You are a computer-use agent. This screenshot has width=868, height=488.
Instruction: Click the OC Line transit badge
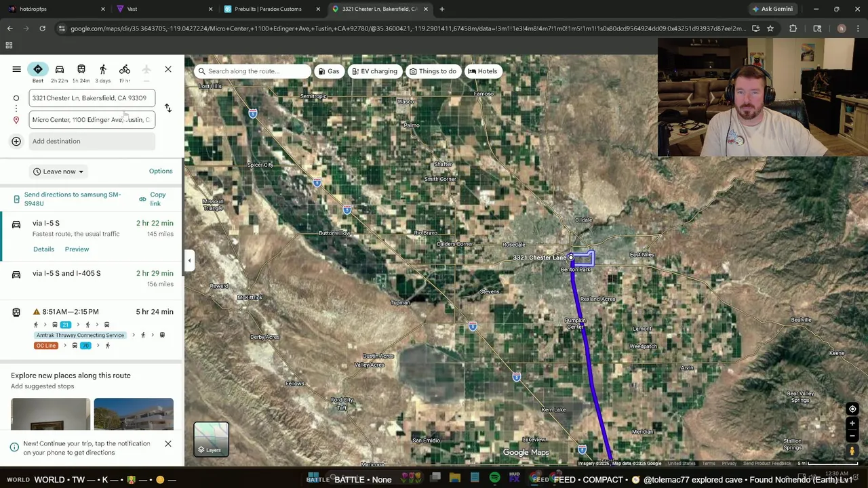tap(46, 346)
